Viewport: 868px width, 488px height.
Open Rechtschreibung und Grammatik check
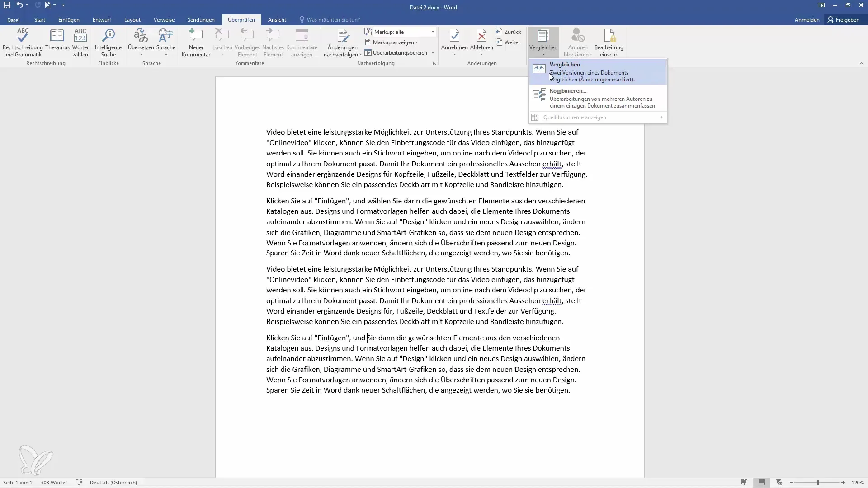[23, 43]
